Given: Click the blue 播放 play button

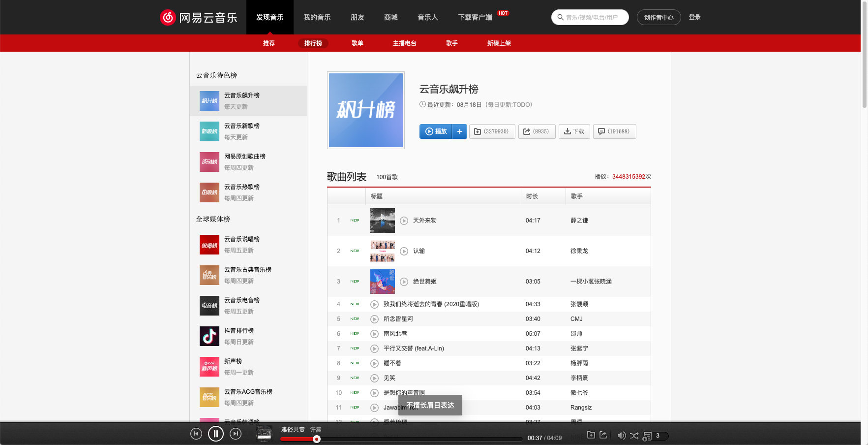Looking at the screenshot, I should (x=436, y=131).
